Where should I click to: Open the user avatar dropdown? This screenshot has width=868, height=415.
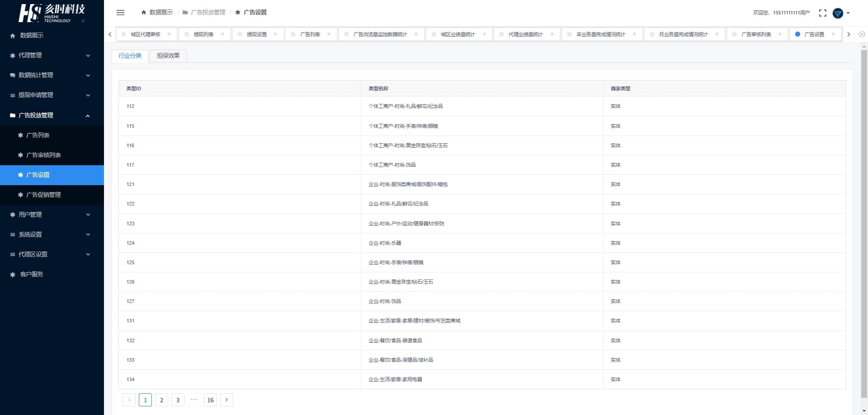click(x=841, y=13)
